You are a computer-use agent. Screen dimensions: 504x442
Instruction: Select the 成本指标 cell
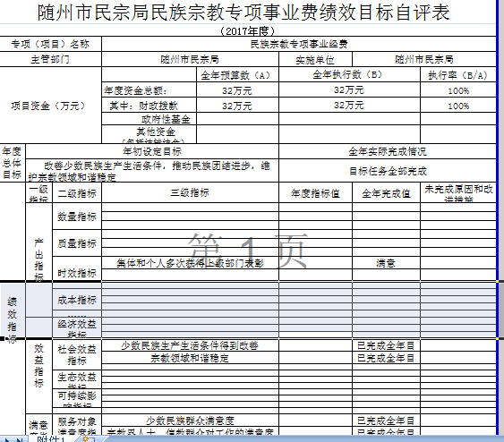[77, 300]
